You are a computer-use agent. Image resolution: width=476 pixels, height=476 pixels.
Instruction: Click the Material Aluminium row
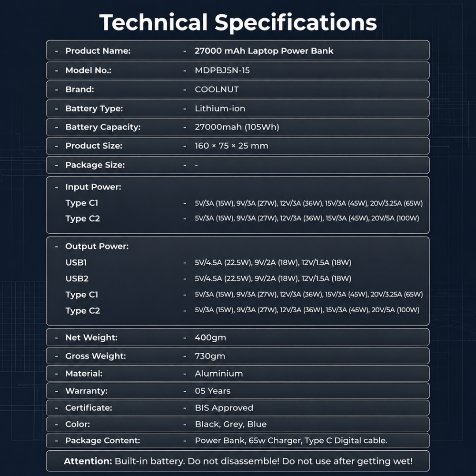[238, 373]
